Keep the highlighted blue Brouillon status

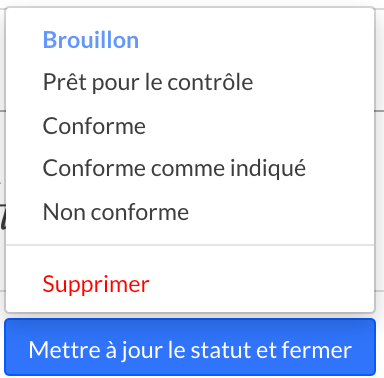pyautogui.click(x=190, y=40)
